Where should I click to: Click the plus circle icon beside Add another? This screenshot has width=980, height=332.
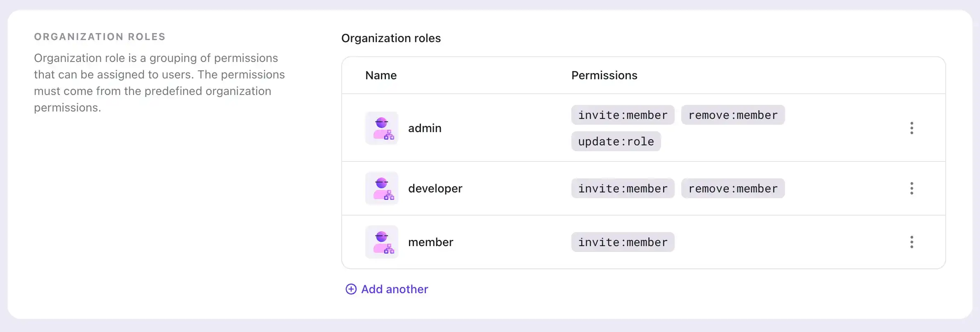tap(351, 289)
